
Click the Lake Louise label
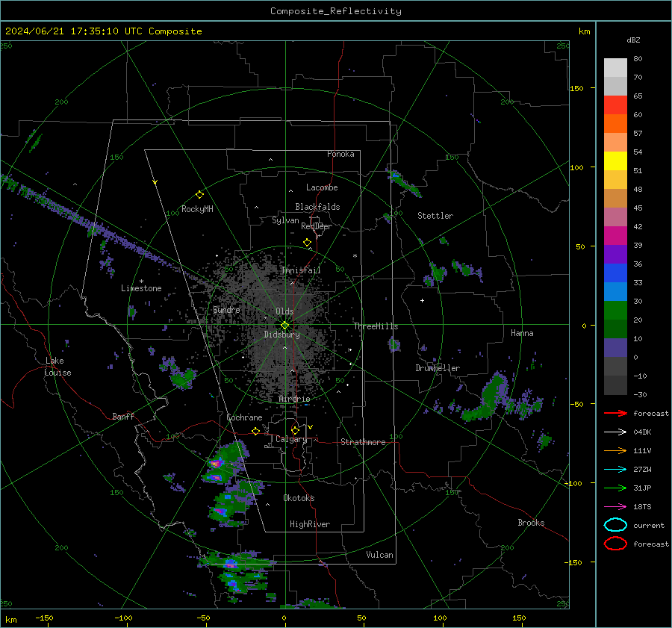pyautogui.click(x=57, y=367)
